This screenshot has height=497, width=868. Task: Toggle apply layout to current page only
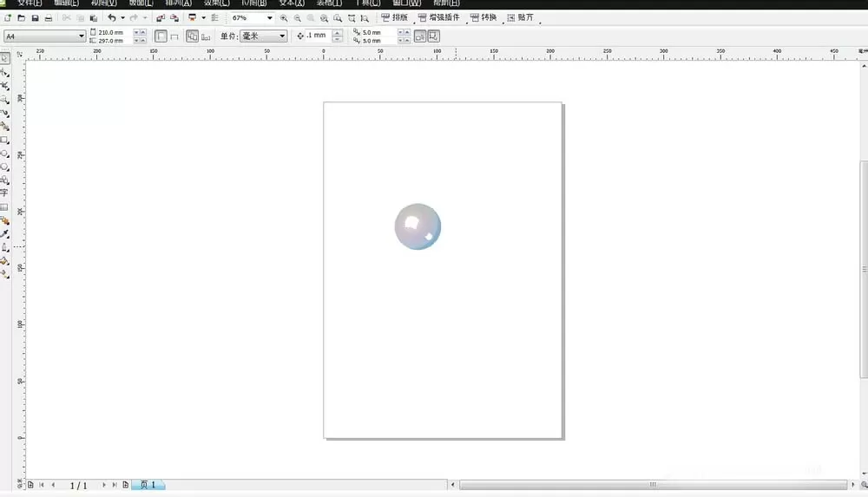click(206, 36)
